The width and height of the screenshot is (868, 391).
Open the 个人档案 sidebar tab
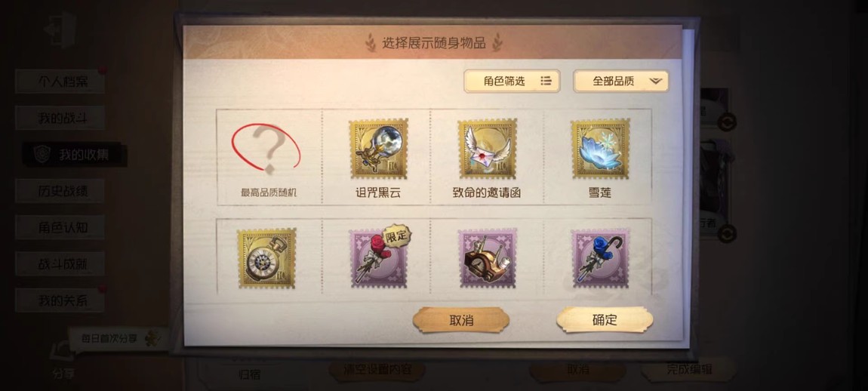coord(60,82)
